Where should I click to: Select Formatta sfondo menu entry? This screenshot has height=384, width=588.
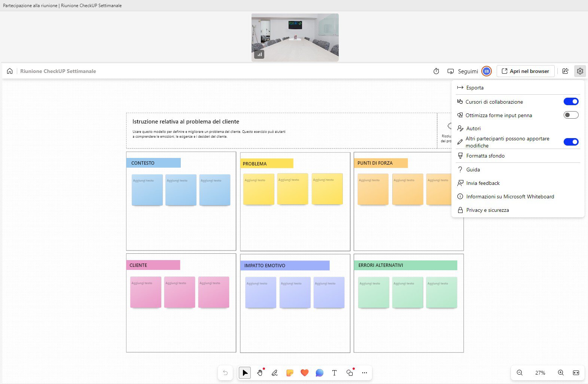(x=518, y=156)
